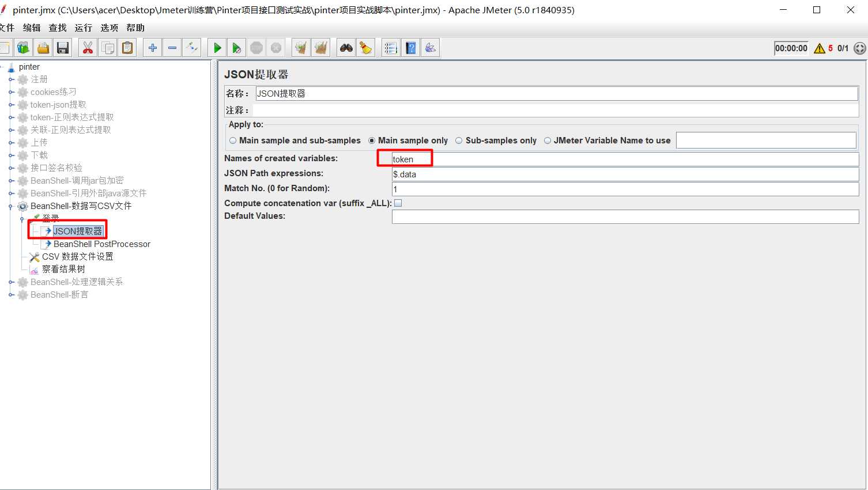Image resolution: width=868 pixels, height=490 pixels.
Task: Toggle Compute concatenation var checkbox
Action: tap(398, 203)
